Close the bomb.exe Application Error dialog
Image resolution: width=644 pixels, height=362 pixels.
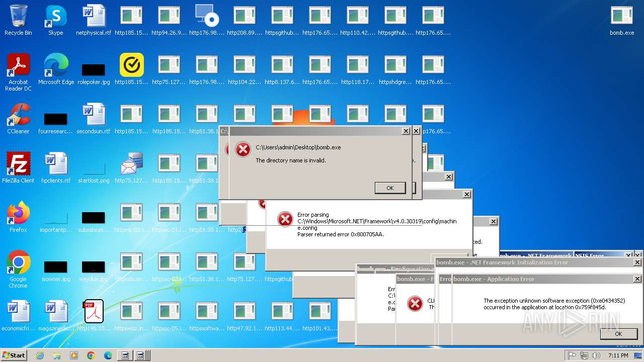tap(637, 279)
